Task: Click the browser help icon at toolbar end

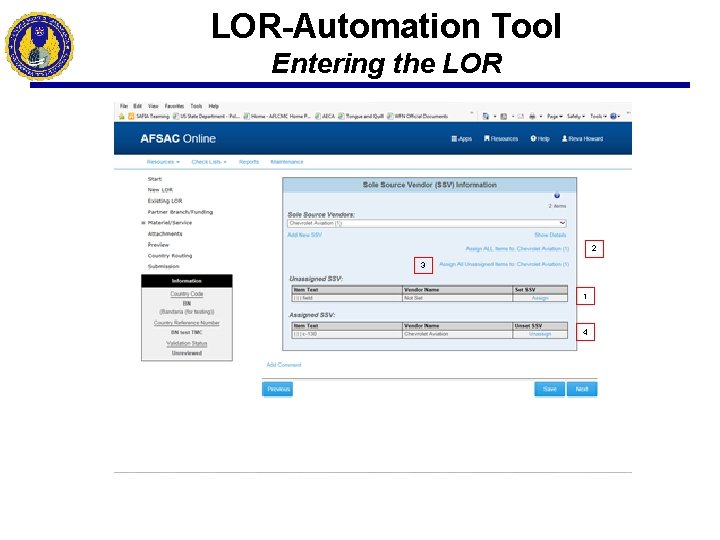Action: tap(613, 116)
